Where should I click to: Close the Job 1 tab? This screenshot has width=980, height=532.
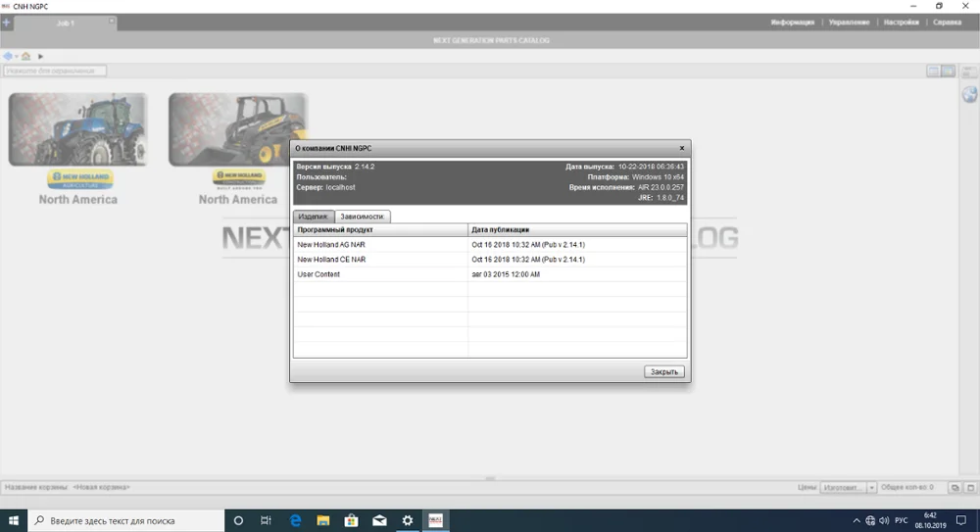click(x=112, y=22)
